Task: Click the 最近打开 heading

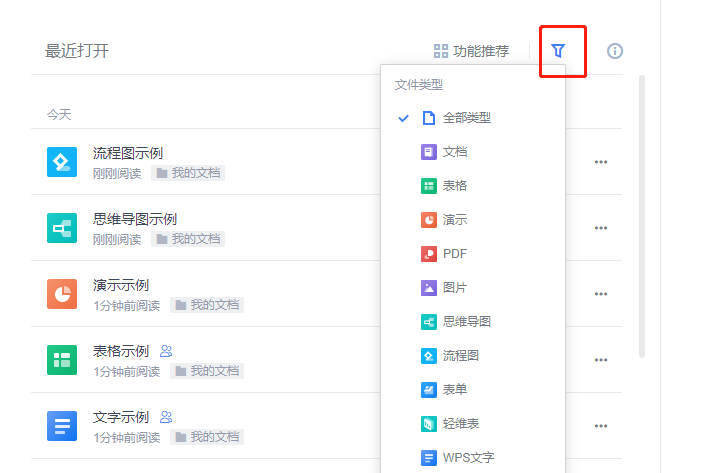Action: (x=77, y=51)
